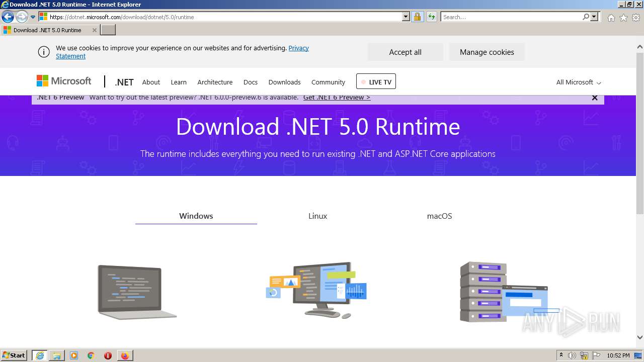Image resolution: width=644 pixels, height=362 pixels.
Task: Open the Architecture menu item
Action: pos(215,82)
